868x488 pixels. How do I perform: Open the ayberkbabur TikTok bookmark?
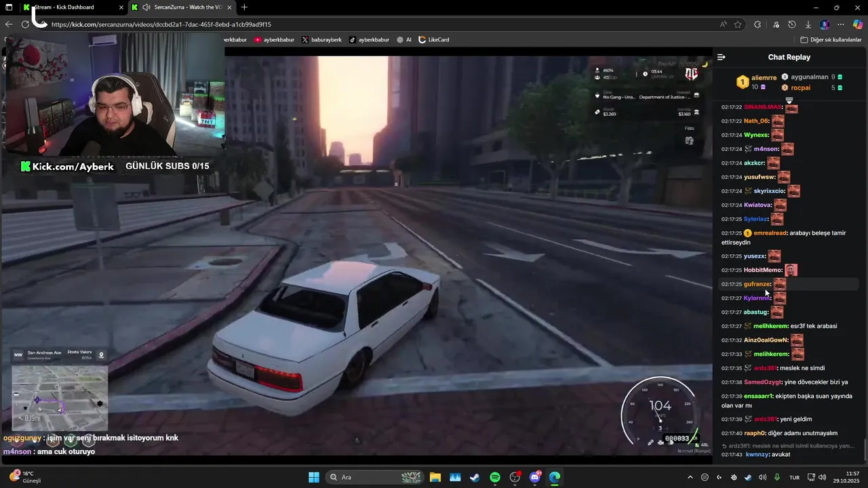tap(370, 40)
